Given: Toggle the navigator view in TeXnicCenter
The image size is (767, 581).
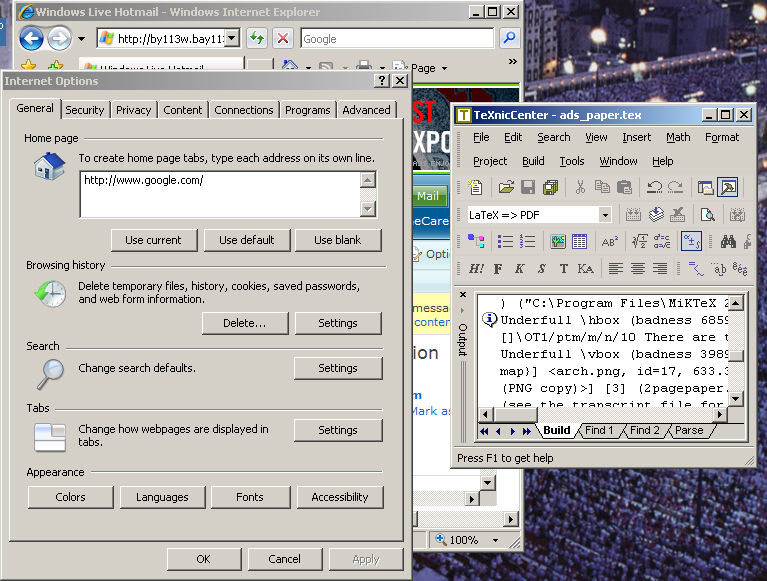Looking at the screenshot, I should 705,187.
